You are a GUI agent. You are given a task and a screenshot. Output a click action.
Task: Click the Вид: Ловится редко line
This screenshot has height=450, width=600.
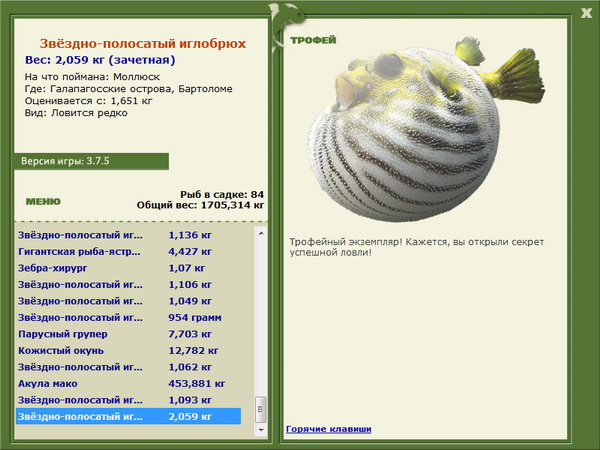[76, 113]
